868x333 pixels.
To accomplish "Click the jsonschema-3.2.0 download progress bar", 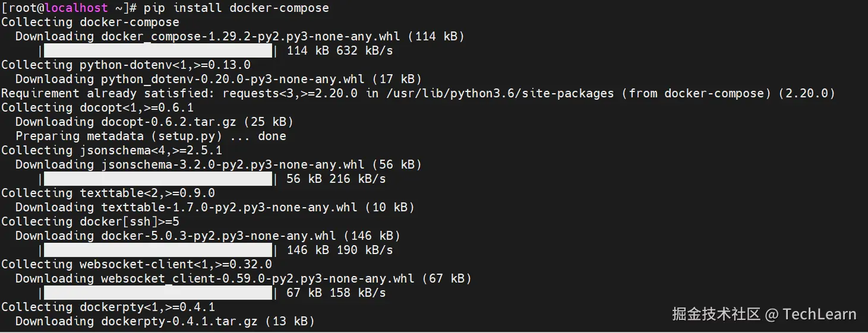I will coord(158,179).
